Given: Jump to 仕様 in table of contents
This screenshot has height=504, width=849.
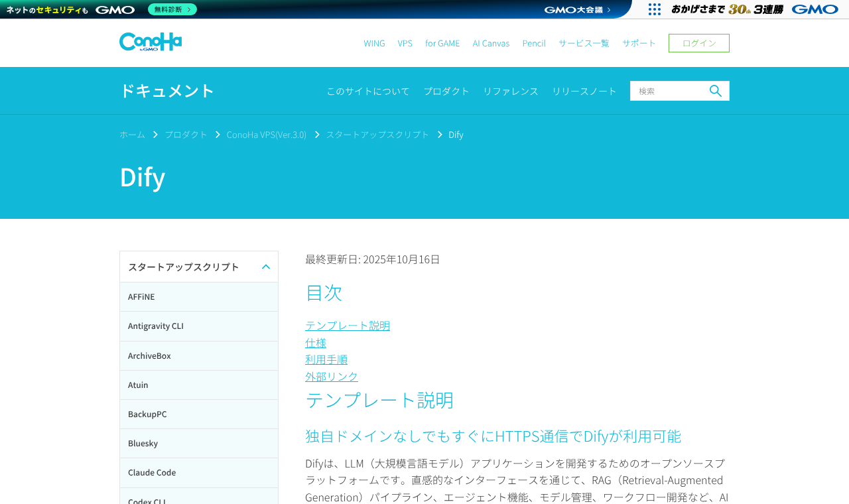Looking at the screenshot, I should coord(316,342).
